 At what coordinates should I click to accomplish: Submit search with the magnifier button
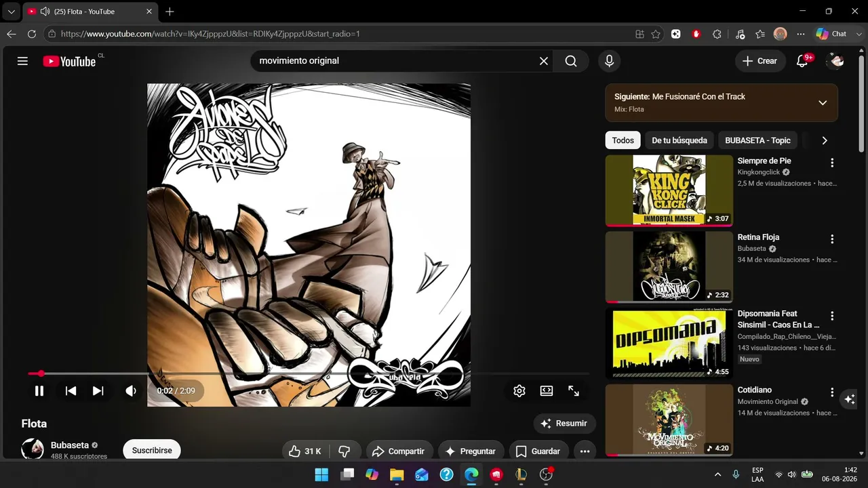pos(571,61)
